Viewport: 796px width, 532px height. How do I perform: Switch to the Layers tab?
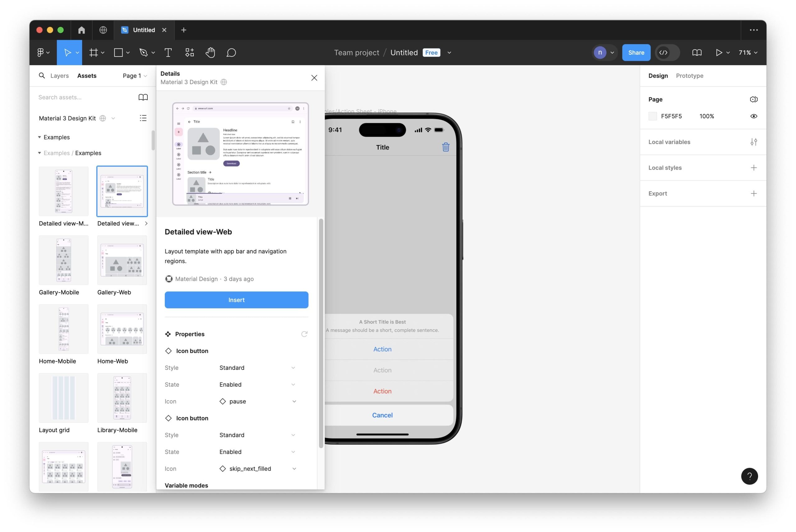tap(59, 76)
